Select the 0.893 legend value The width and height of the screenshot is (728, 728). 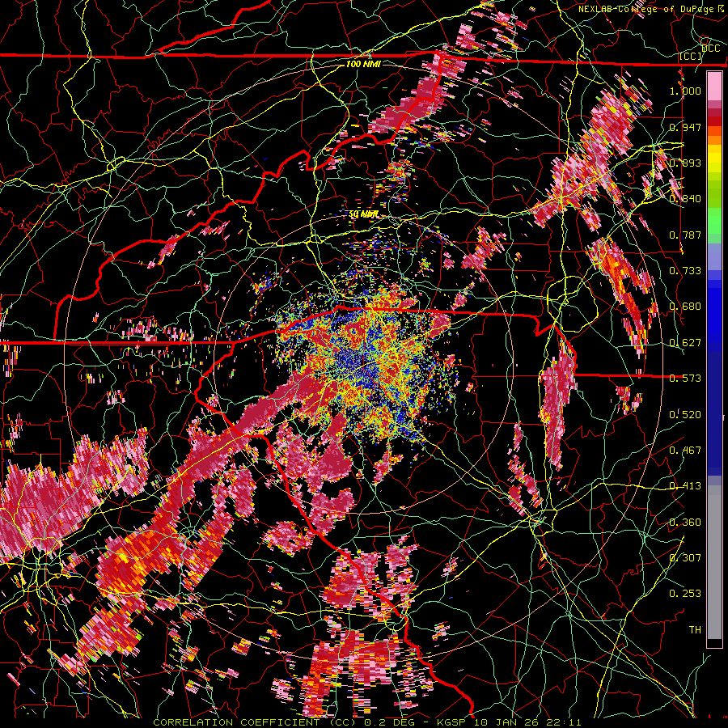point(685,163)
